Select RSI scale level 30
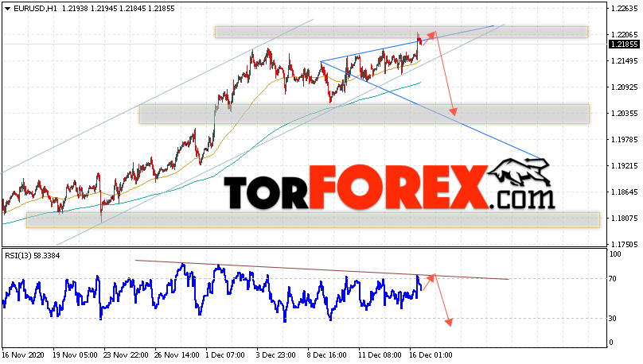The width and height of the screenshot is (643, 364). [613, 319]
